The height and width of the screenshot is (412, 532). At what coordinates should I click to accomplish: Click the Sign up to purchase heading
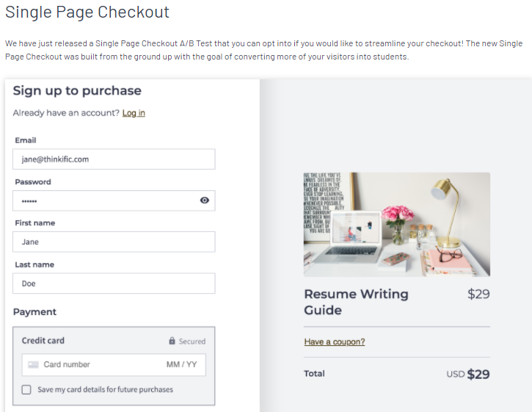point(77,90)
